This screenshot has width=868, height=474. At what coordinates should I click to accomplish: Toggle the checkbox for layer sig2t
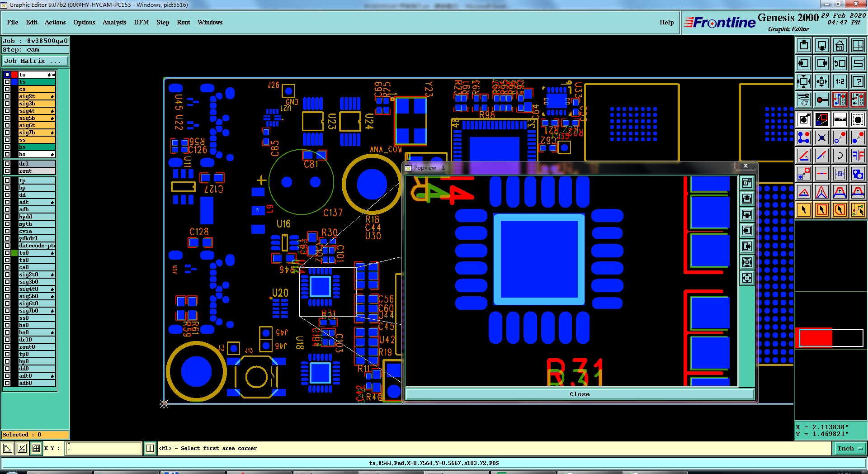coord(7,96)
